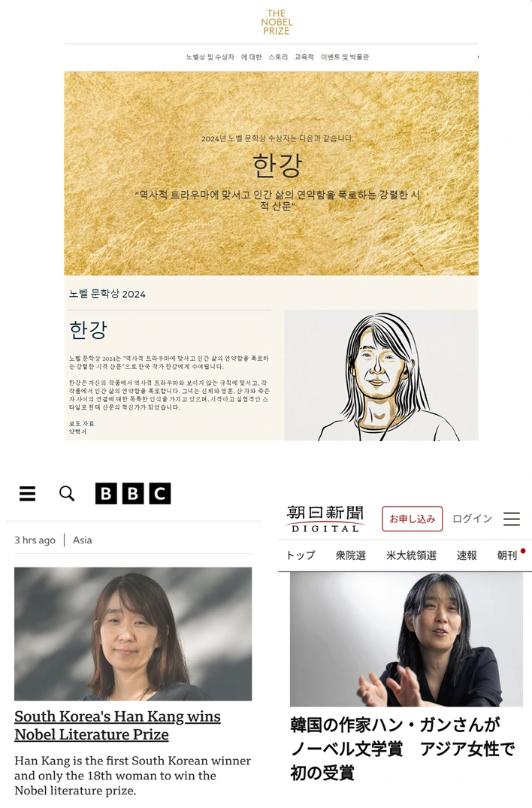Switch to the 衆院選 tab
This screenshot has width=532, height=808.
(x=351, y=555)
